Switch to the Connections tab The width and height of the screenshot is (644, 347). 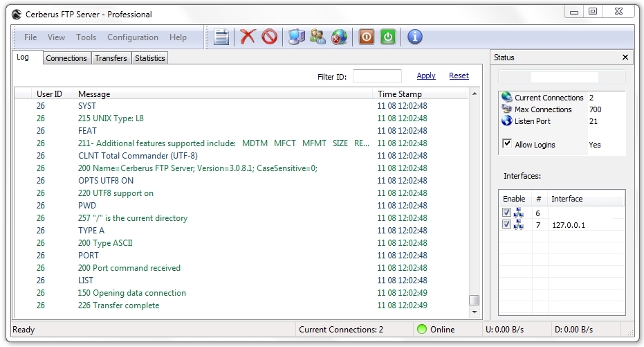pyautogui.click(x=66, y=58)
